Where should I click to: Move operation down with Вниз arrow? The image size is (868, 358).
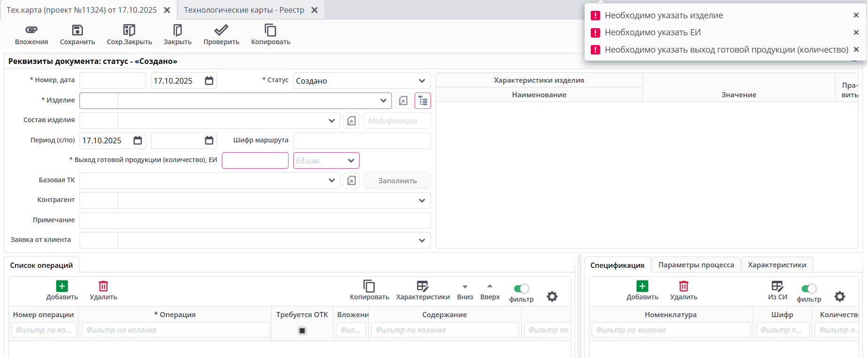[x=465, y=287]
